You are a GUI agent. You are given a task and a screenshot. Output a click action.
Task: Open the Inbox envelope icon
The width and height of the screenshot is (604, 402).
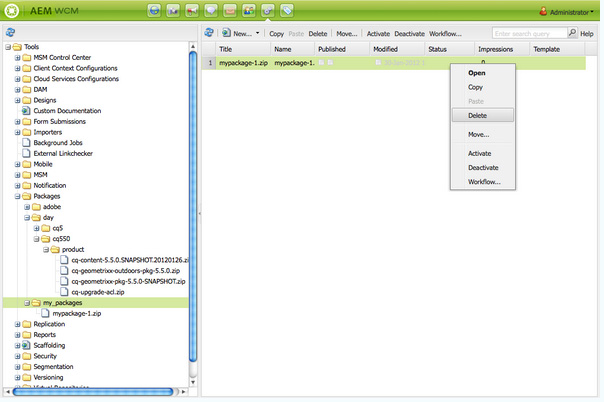pos(230,10)
